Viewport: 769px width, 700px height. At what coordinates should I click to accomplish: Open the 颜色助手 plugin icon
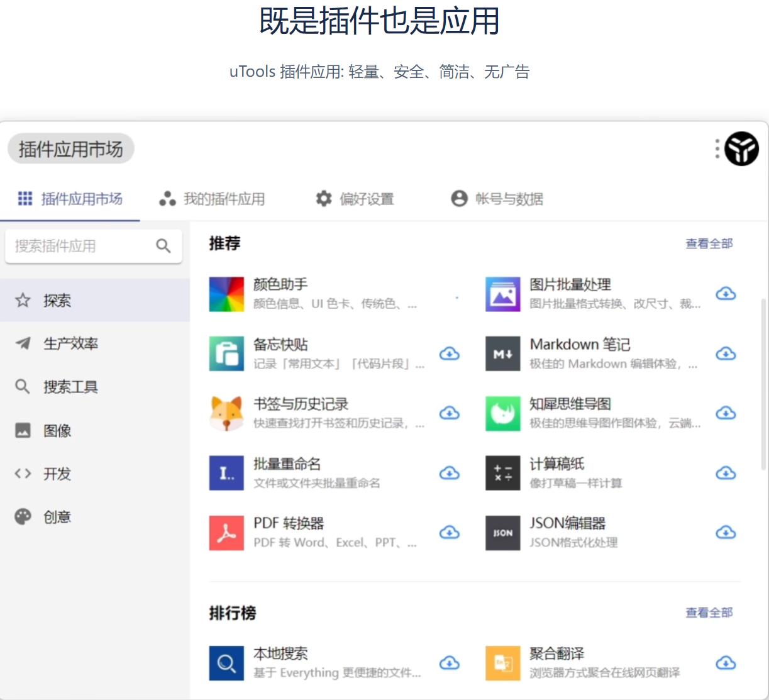[226, 294]
